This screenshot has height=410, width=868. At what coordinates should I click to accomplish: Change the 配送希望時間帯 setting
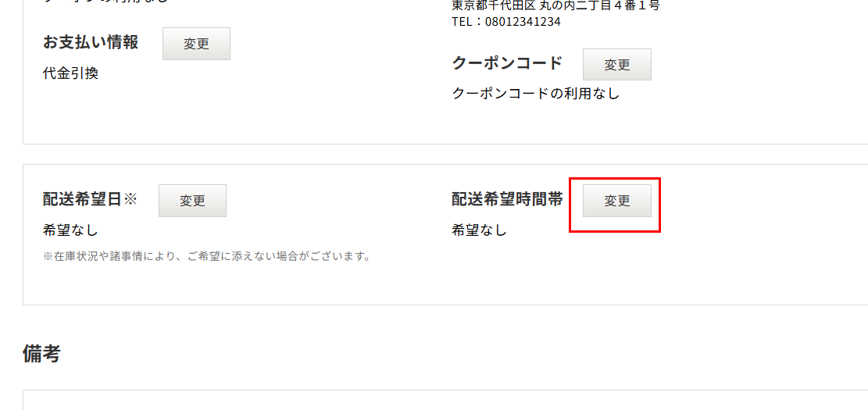pyautogui.click(x=616, y=201)
